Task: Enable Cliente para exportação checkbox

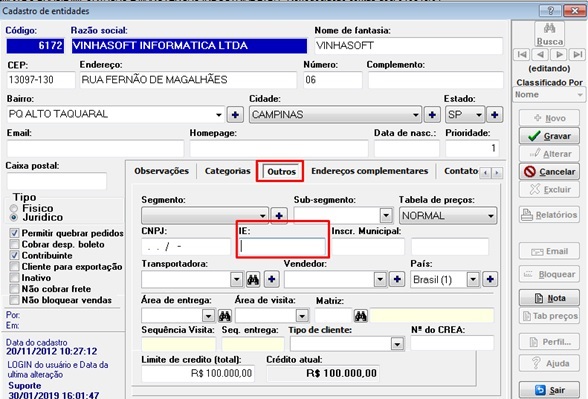Action: 14,267
